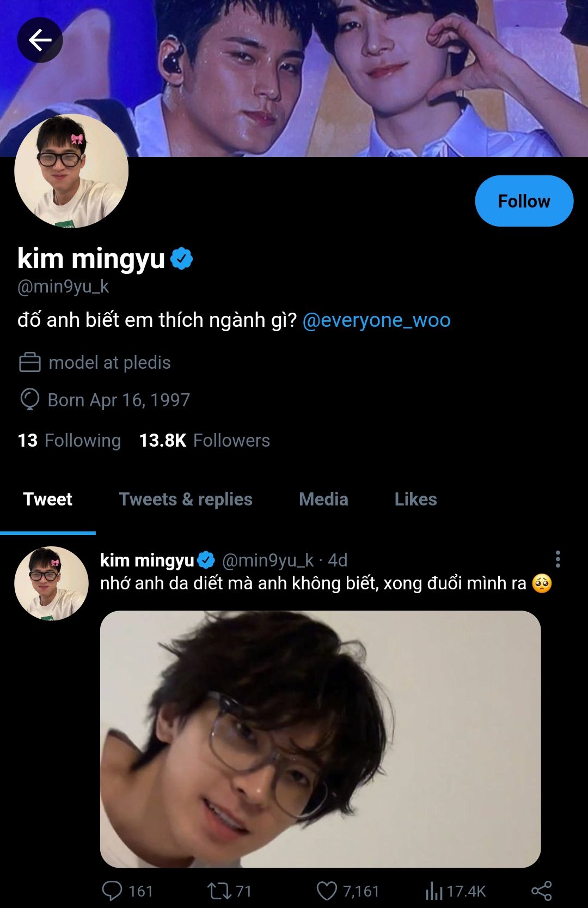Select the Tweet tab
The image size is (588, 908).
[48, 499]
